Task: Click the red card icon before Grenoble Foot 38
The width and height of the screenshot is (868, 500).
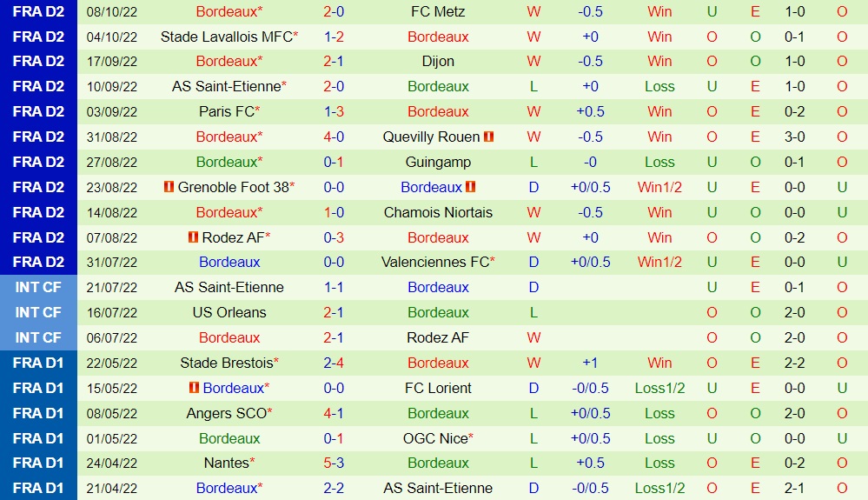Action: pyautogui.click(x=169, y=187)
